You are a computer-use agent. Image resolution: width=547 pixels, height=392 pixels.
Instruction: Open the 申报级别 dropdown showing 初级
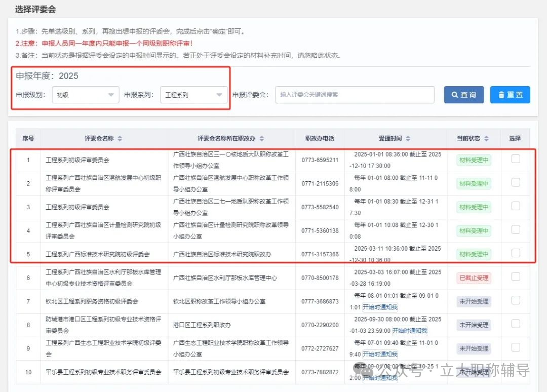click(85, 95)
